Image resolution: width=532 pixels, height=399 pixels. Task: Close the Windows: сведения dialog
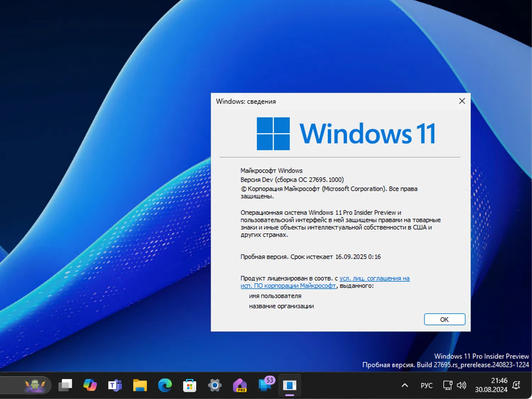click(462, 101)
